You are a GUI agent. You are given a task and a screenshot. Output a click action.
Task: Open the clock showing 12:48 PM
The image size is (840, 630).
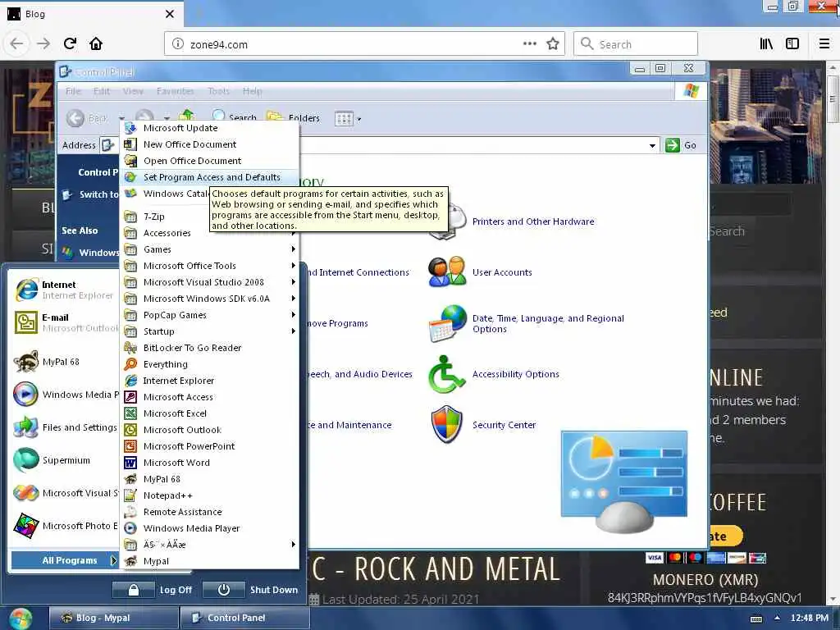(x=809, y=619)
